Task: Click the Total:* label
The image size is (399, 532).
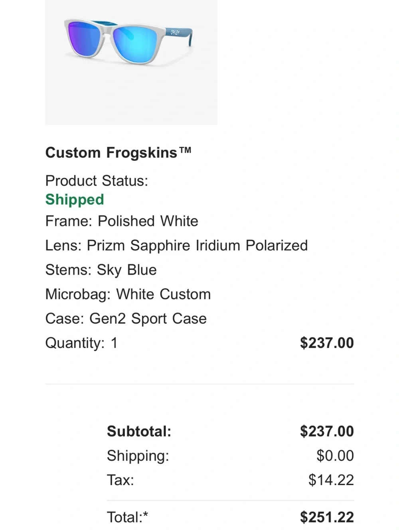Action: (127, 517)
